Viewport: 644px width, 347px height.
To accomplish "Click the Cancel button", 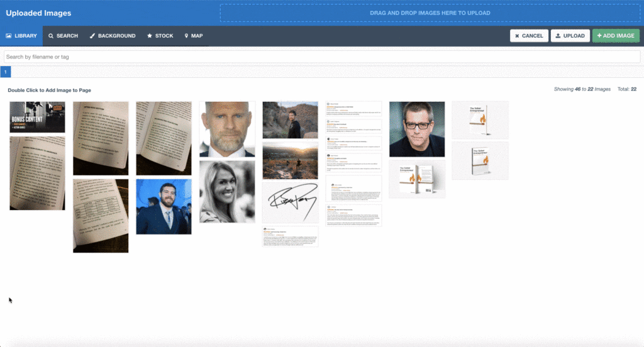I will [529, 36].
